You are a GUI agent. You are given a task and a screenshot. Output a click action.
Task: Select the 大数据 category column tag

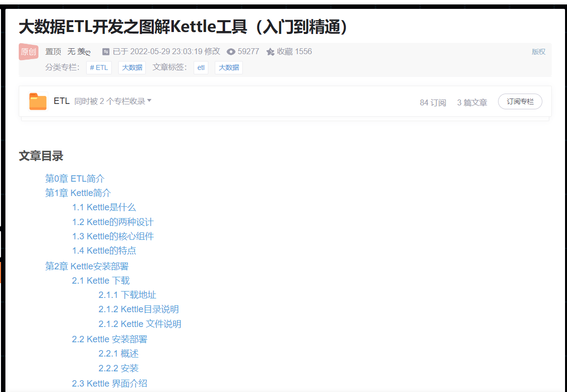[x=132, y=67]
